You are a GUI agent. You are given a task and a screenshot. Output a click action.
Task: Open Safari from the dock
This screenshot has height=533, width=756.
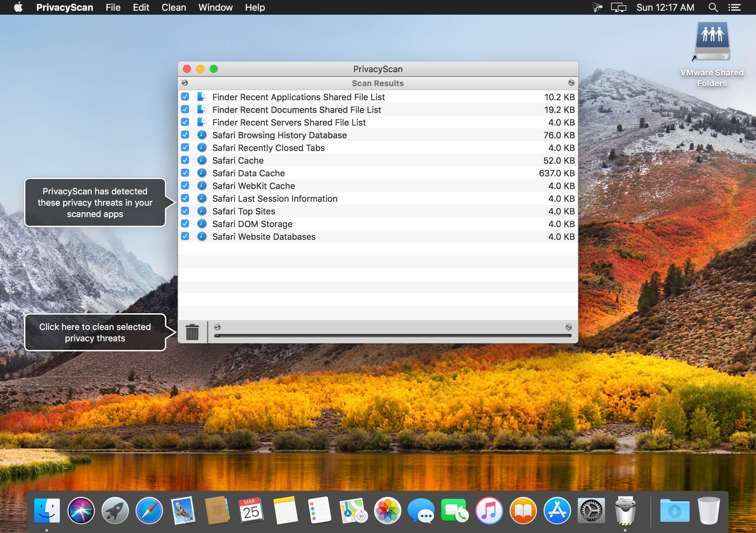[x=149, y=511]
